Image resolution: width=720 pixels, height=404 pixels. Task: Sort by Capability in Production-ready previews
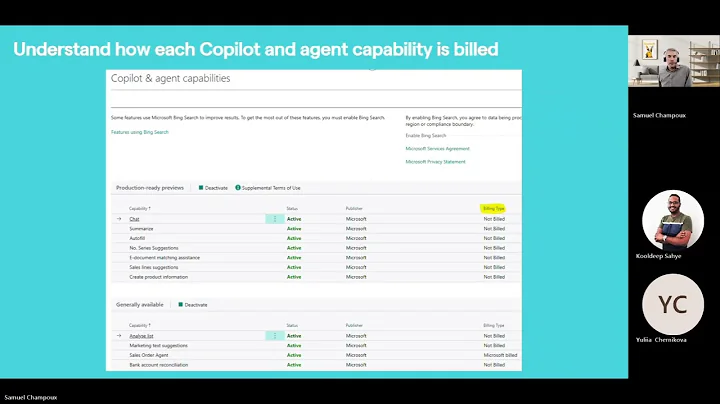[x=140, y=208]
